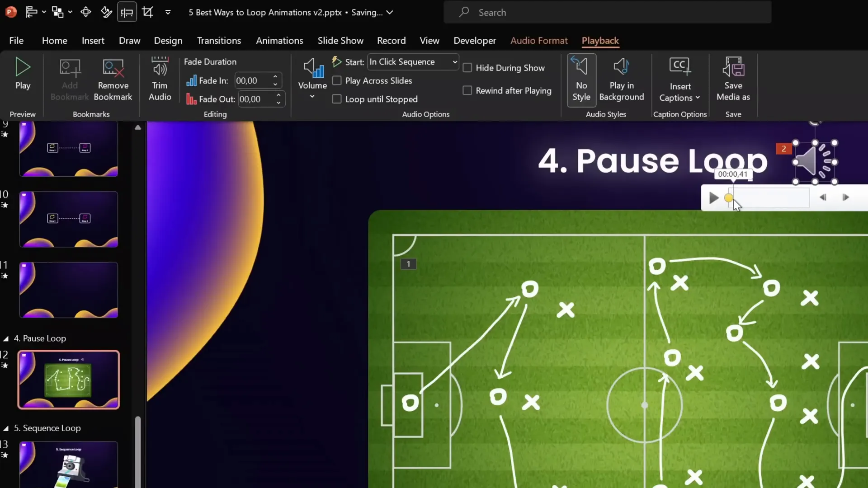868x488 pixels.
Task: Move back 0.25 seconds on audio bar
Action: [x=823, y=197]
